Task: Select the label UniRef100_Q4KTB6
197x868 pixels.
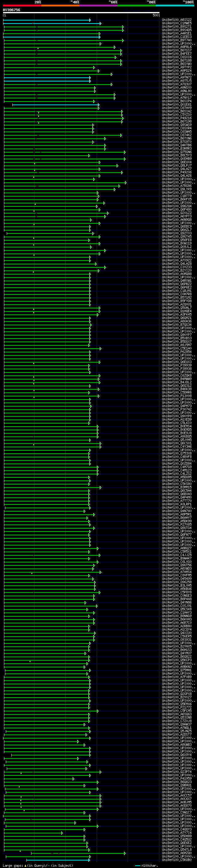Action: (177, 145)
